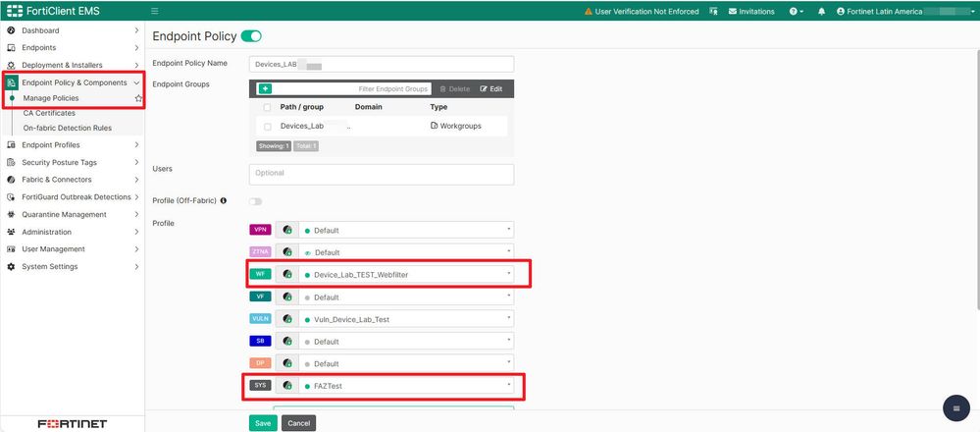Open the notifications bell icon
Screen dimensions: 980x432
pyautogui.click(x=822, y=11)
